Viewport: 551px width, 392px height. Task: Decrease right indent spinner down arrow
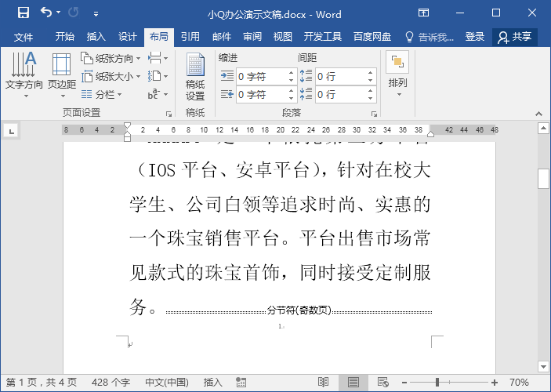tap(291, 99)
